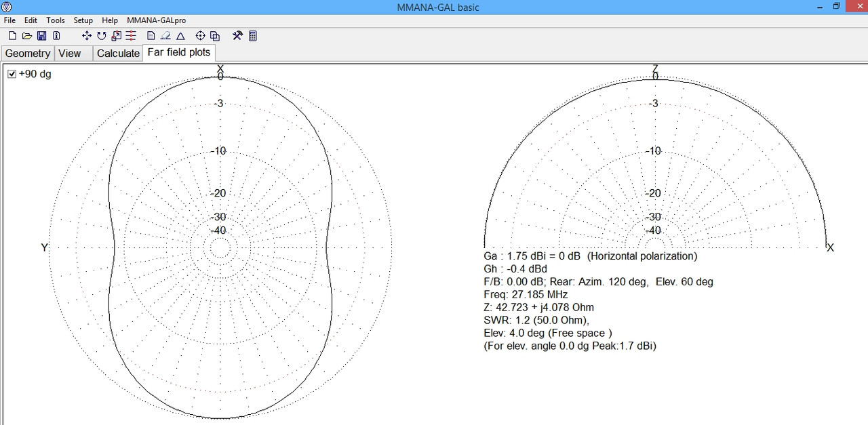Click the crosshair target icon
The width and height of the screenshot is (868, 425).
pyautogui.click(x=200, y=36)
